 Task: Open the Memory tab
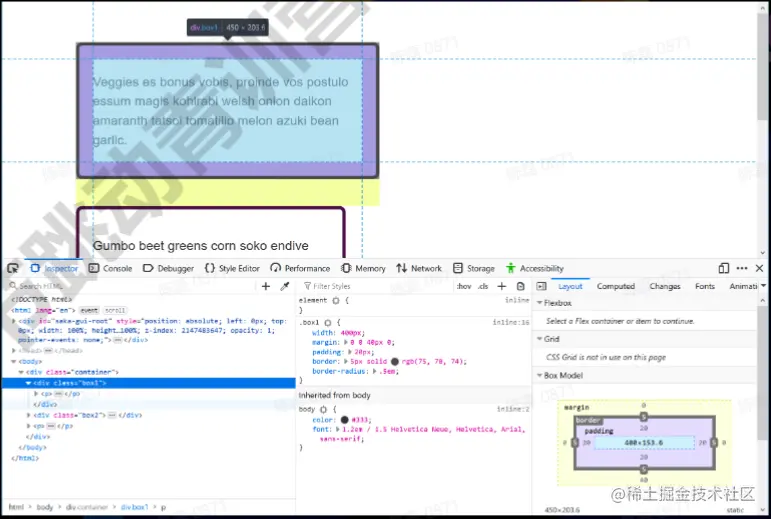tap(363, 268)
